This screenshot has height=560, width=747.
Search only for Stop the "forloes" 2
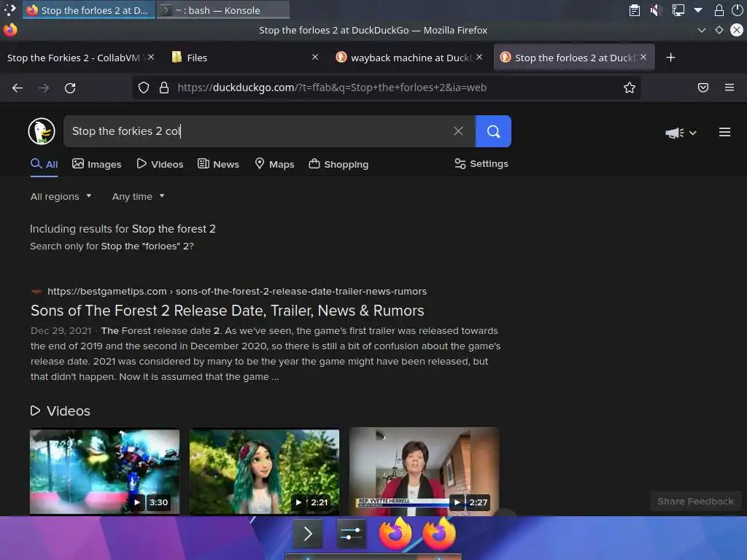(x=147, y=246)
